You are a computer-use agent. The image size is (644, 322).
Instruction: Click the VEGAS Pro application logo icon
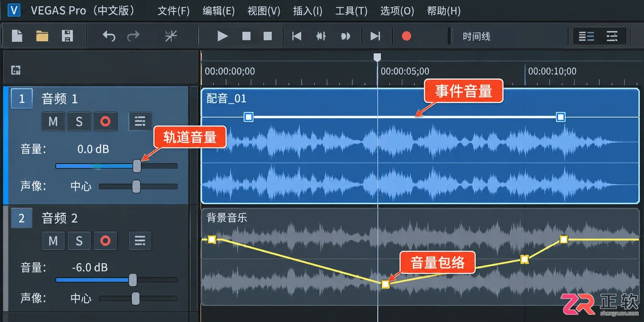point(14,10)
